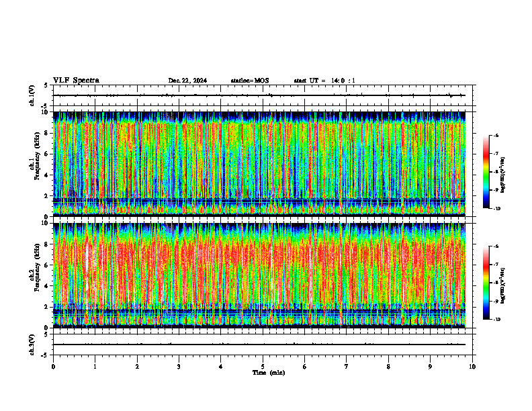Image resolution: width=532 pixels, height=411 pixels.
Task: Click the ch.2 color scale bar
Action: (486, 283)
